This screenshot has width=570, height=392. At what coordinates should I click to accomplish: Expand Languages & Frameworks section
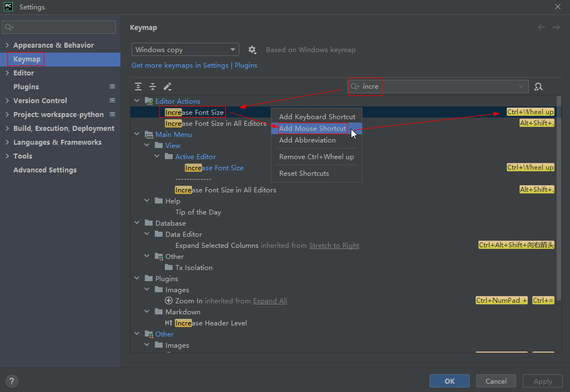pos(7,142)
